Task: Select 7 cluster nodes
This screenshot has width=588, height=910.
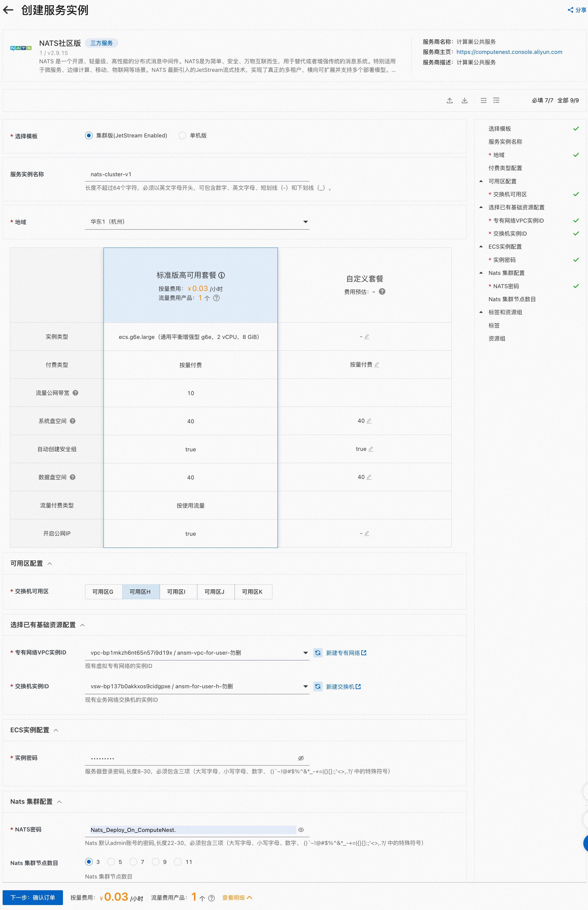Action: (x=133, y=862)
